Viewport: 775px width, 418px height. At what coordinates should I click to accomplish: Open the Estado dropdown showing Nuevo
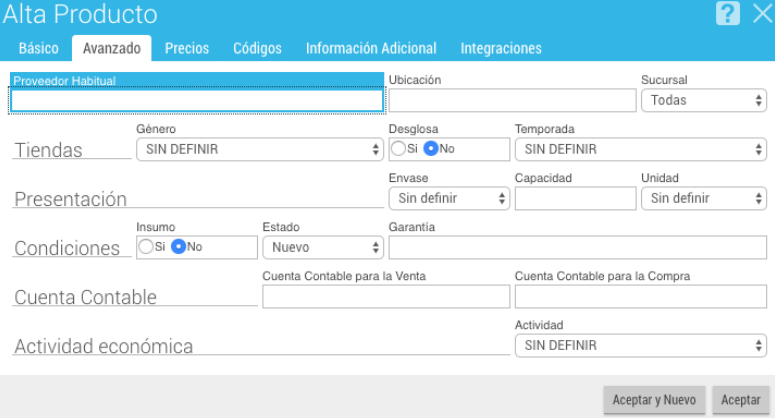[323, 247]
